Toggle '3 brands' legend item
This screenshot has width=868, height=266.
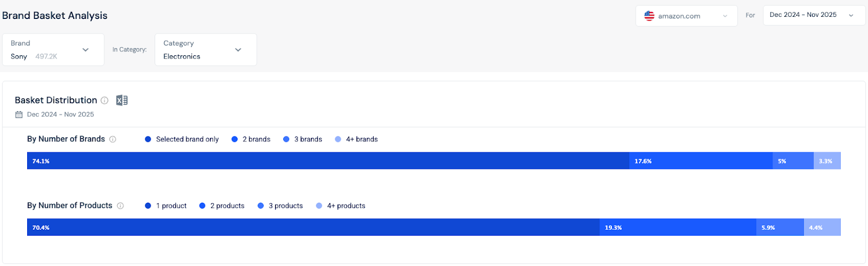click(x=302, y=139)
